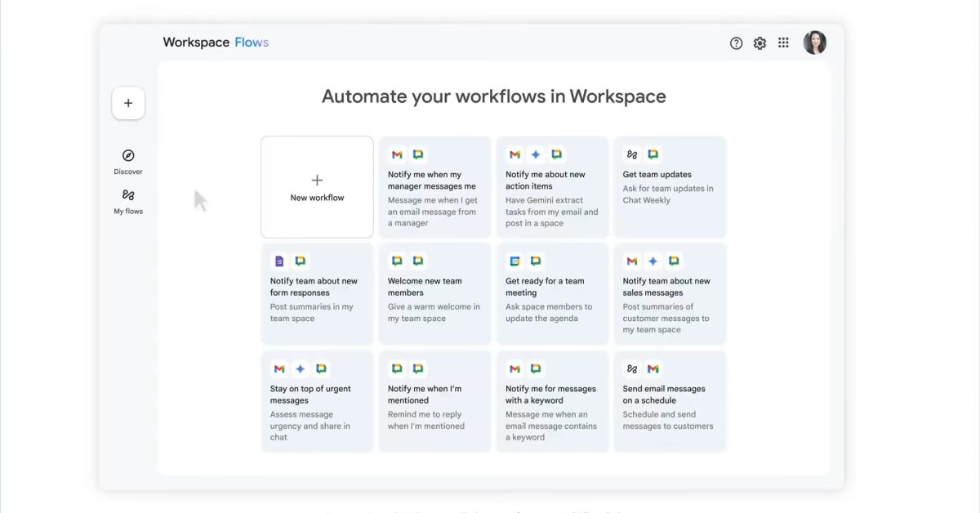Select the New workflow card
Viewport: 980px width, 513px height.
pos(317,187)
